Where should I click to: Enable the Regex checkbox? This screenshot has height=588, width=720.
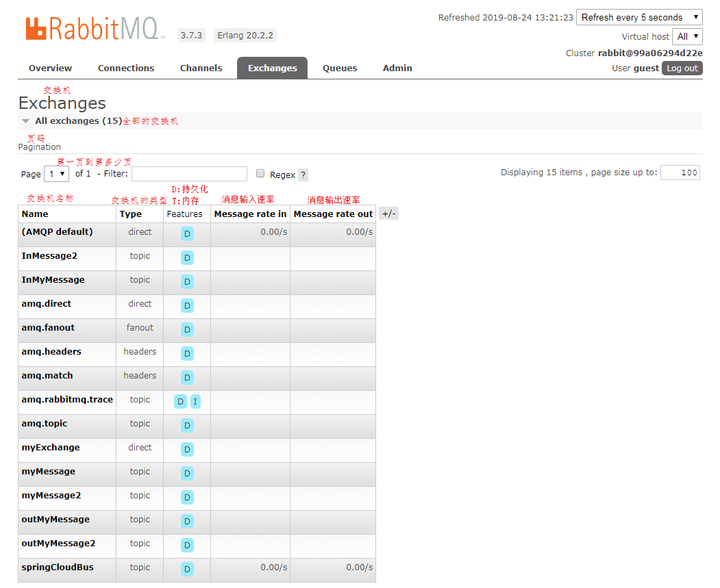tap(260, 173)
